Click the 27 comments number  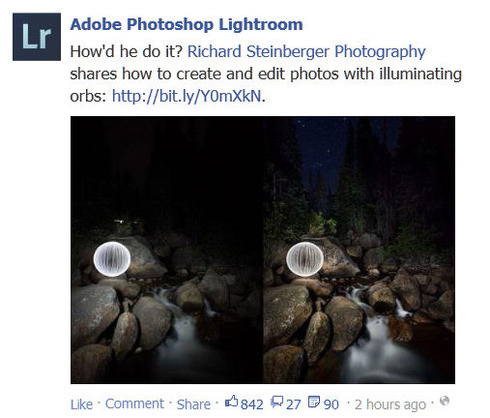point(293,405)
